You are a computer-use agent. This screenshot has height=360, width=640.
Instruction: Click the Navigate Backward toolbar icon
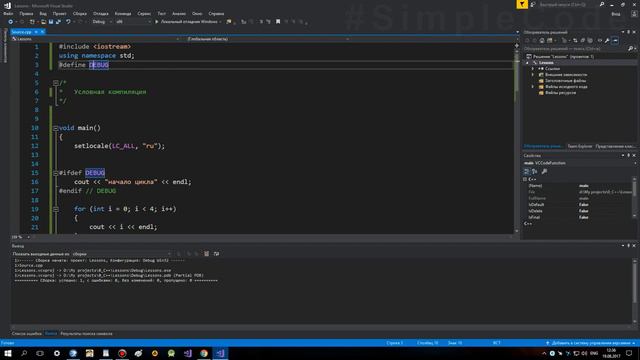11,22
